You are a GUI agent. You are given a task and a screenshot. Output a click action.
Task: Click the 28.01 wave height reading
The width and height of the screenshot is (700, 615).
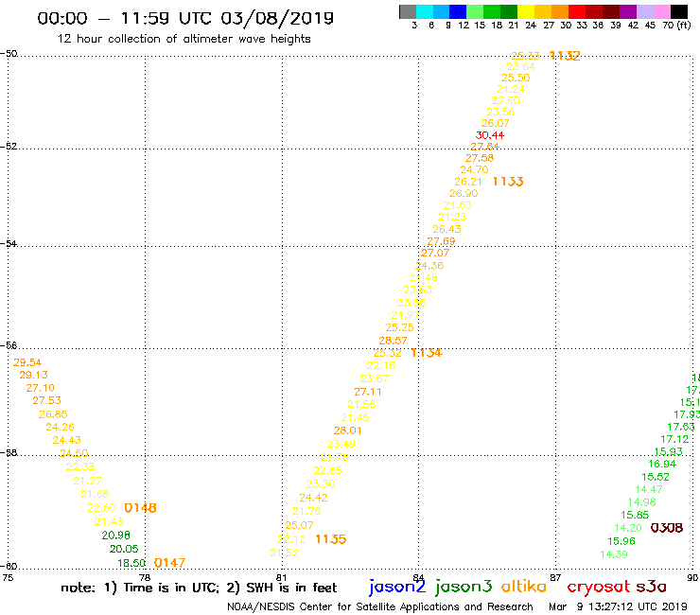pos(348,431)
